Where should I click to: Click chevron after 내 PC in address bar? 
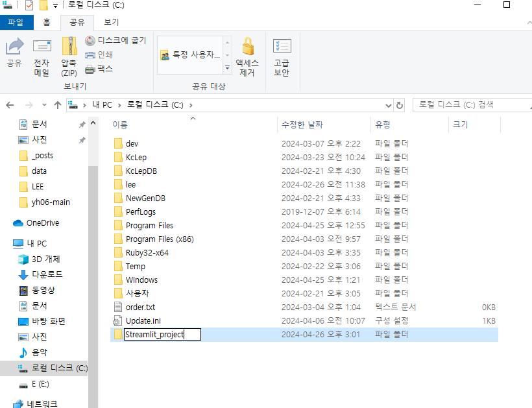pyautogui.click(x=119, y=106)
